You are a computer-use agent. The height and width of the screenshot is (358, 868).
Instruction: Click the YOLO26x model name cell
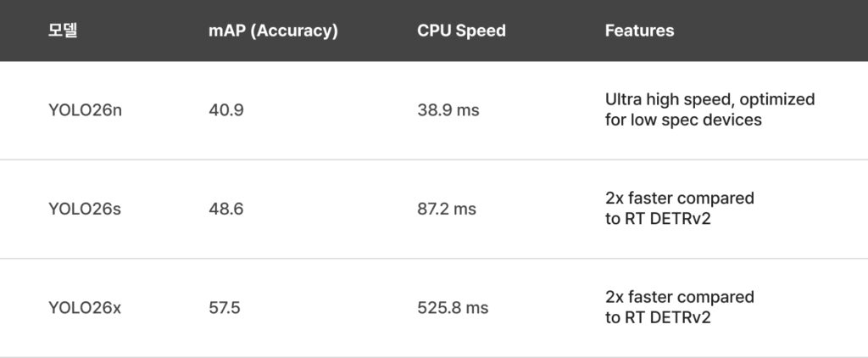coord(85,308)
